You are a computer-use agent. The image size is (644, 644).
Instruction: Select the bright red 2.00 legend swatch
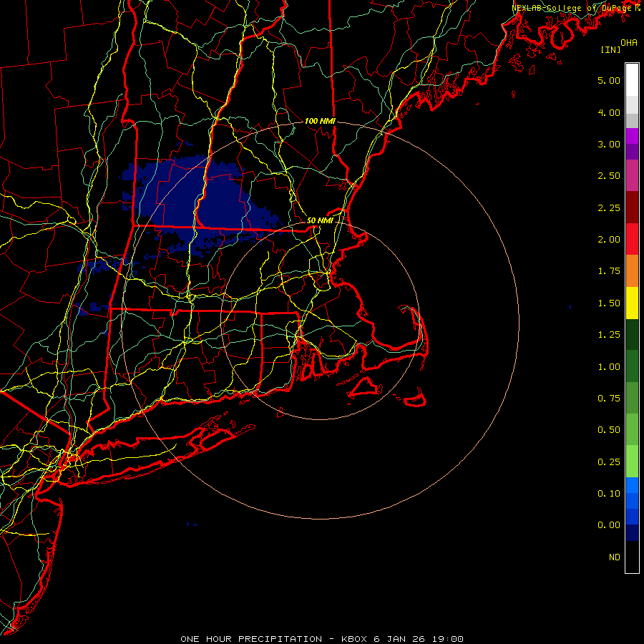[x=632, y=239]
